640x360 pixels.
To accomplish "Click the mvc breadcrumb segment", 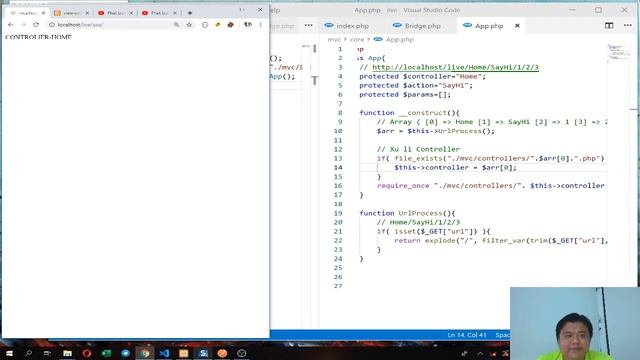I will (x=334, y=40).
